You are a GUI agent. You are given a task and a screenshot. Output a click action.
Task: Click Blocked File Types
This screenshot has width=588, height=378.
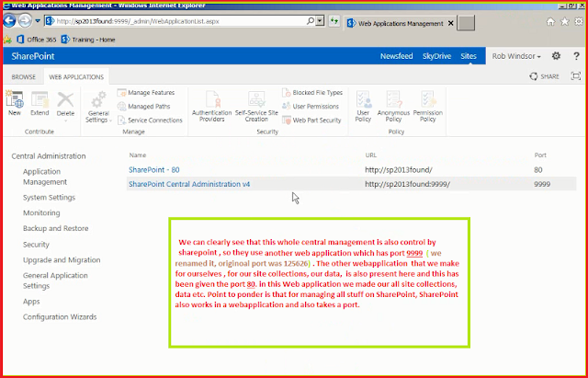click(312, 92)
